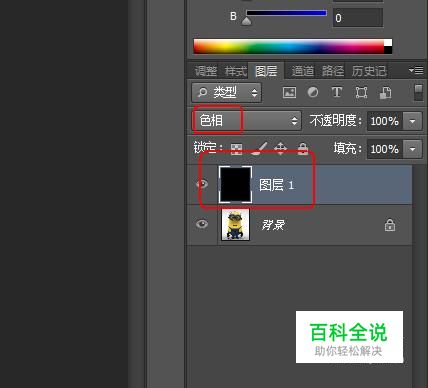Click the 图层 1 layer name

click(x=276, y=185)
